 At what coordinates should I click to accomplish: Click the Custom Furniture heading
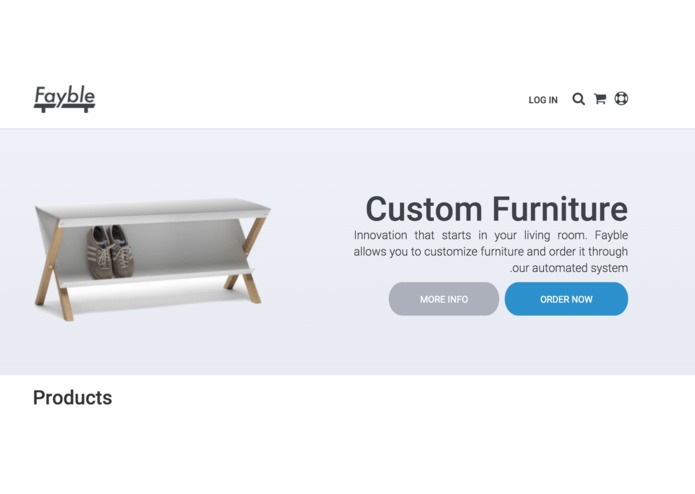(x=496, y=209)
